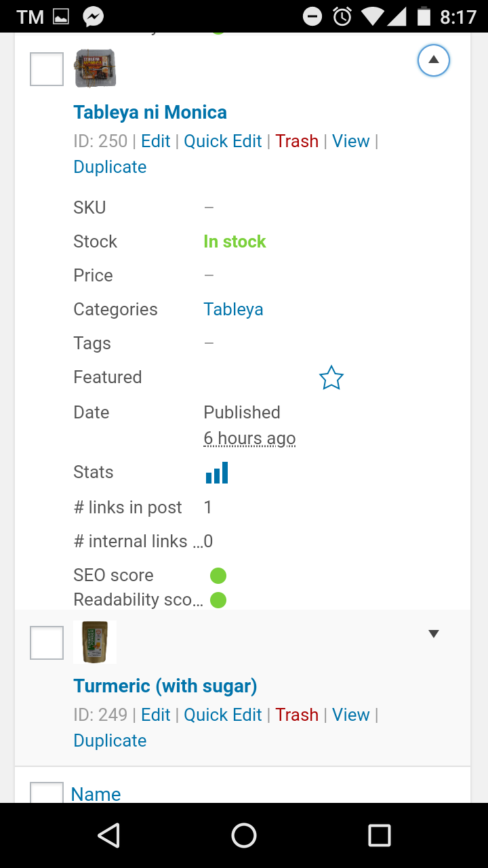The image size is (488, 868).
Task: Open Quick Edit for Tableya ni Monica
Action: 223,141
